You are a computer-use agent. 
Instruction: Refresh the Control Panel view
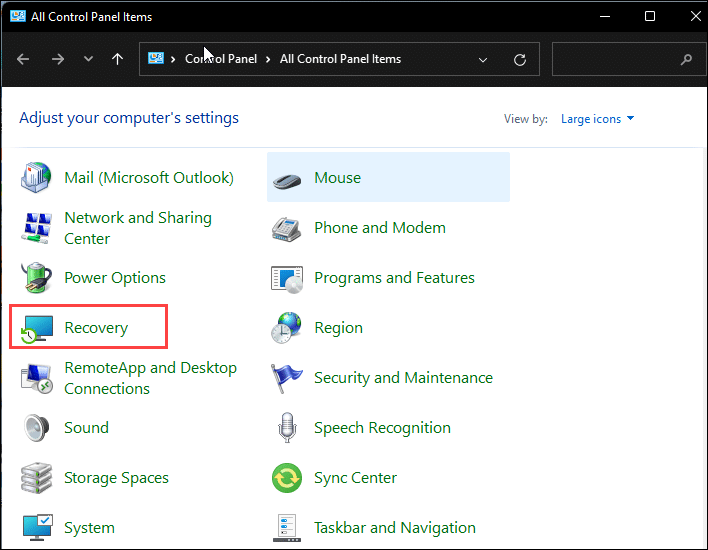[x=520, y=60]
